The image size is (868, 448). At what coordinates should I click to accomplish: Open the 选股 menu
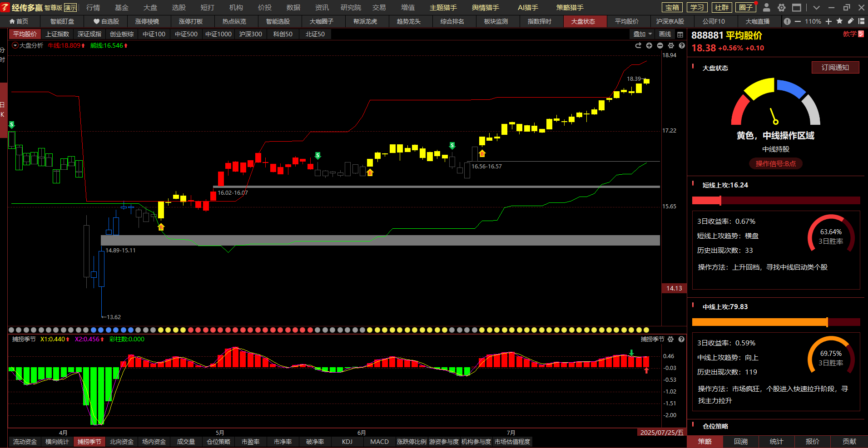(x=179, y=8)
